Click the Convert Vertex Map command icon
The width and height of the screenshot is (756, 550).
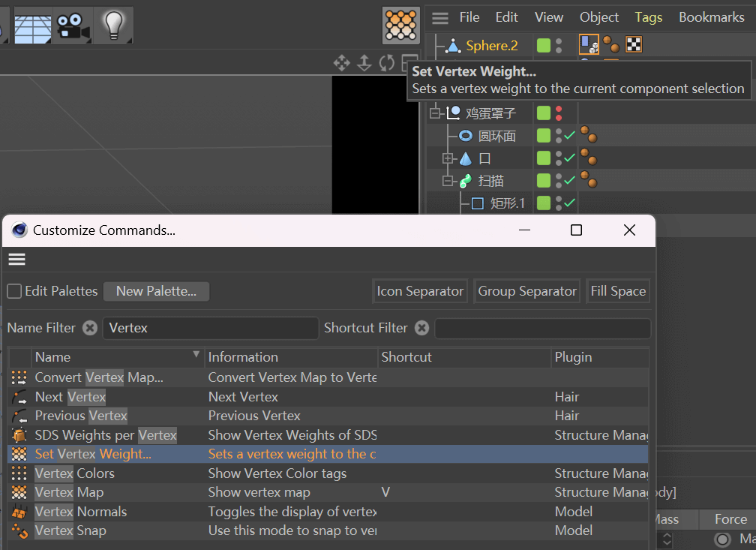(19, 377)
